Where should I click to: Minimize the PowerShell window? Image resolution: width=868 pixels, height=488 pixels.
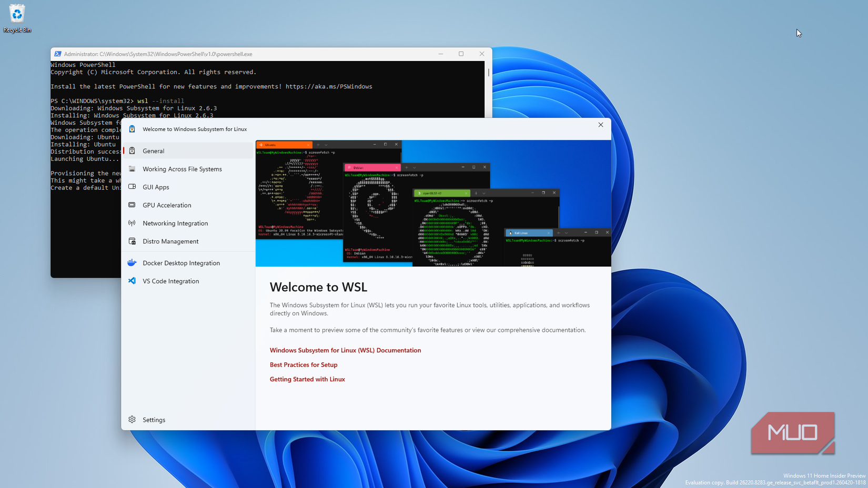click(x=441, y=54)
